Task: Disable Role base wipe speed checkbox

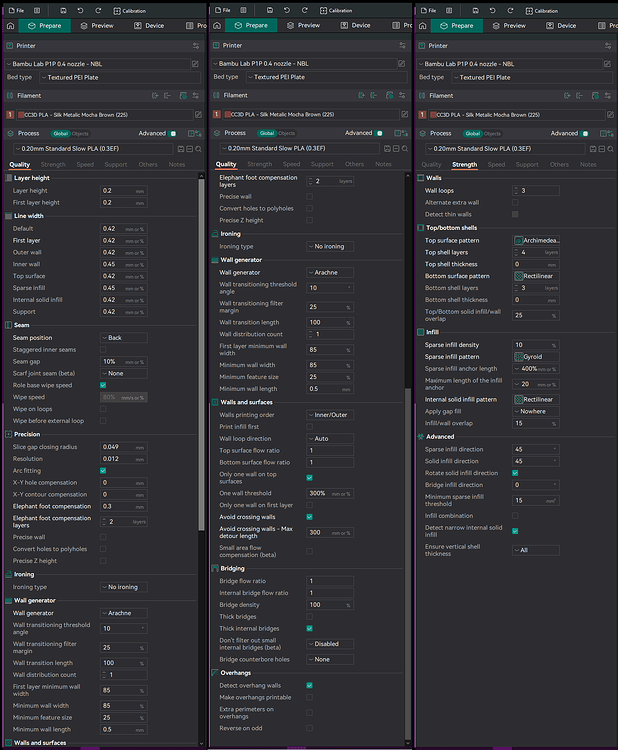Action: pyautogui.click(x=103, y=385)
